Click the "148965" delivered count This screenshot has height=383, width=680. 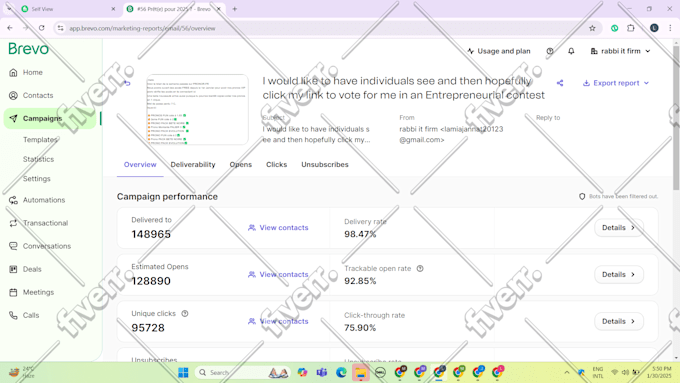point(151,234)
